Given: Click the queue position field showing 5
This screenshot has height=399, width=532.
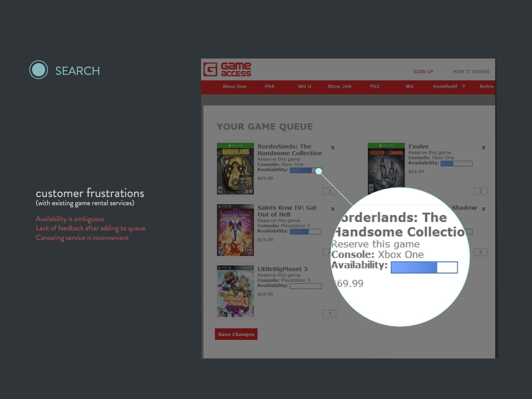Looking at the screenshot, I should [x=480, y=252].
